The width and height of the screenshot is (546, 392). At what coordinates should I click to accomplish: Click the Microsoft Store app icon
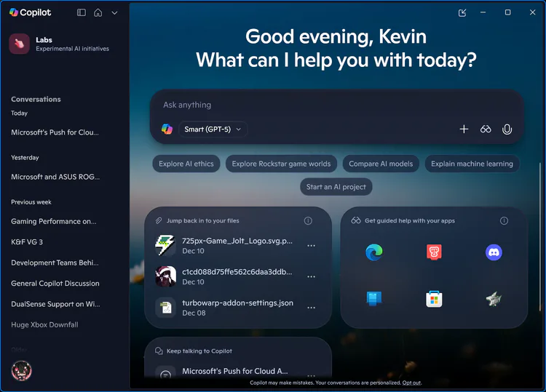coord(434,299)
